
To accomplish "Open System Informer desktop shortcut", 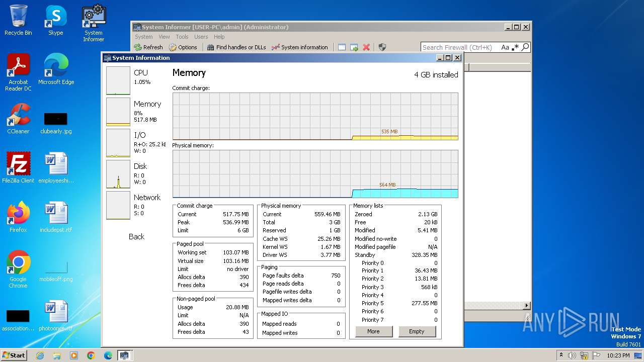I will click(94, 23).
